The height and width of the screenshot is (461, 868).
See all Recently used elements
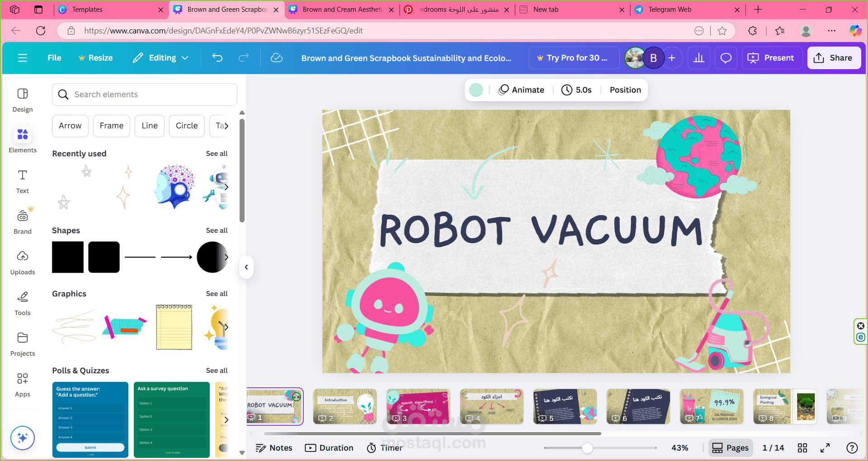217,154
